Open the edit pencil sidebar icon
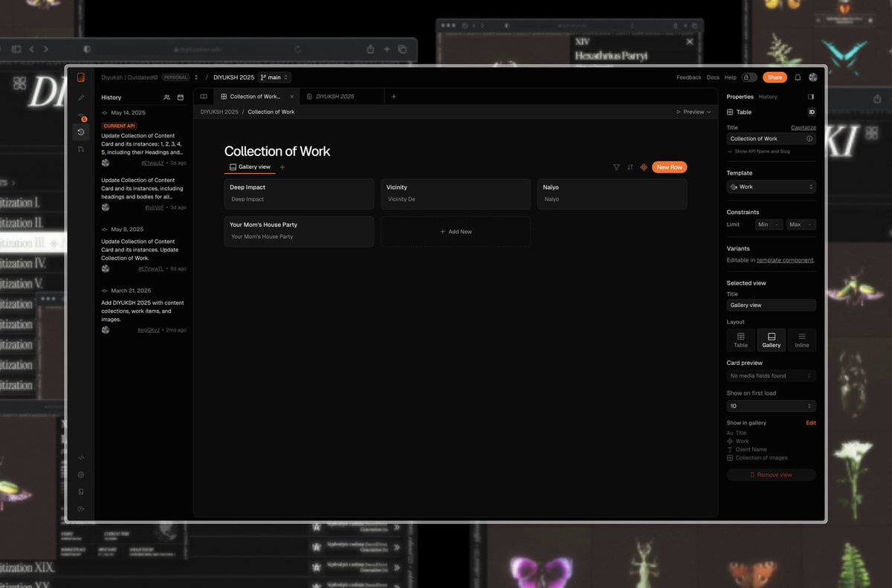The width and height of the screenshot is (892, 588). click(81, 97)
